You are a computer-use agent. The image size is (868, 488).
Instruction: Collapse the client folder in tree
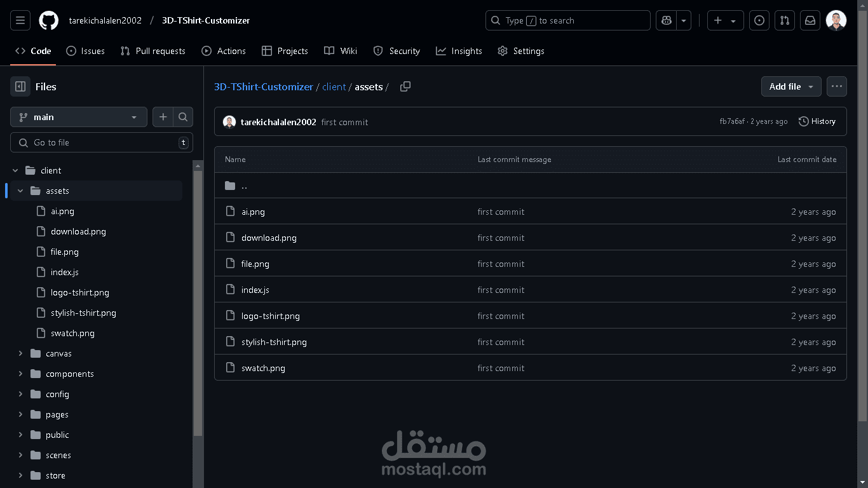pyautogui.click(x=15, y=170)
